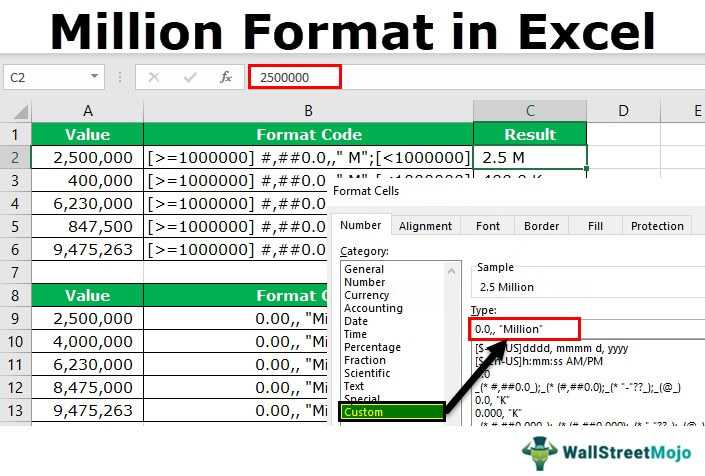This screenshot has width=705, height=476.
Task: Click the category list scroll-up arrow
Action: click(x=451, y=271)
